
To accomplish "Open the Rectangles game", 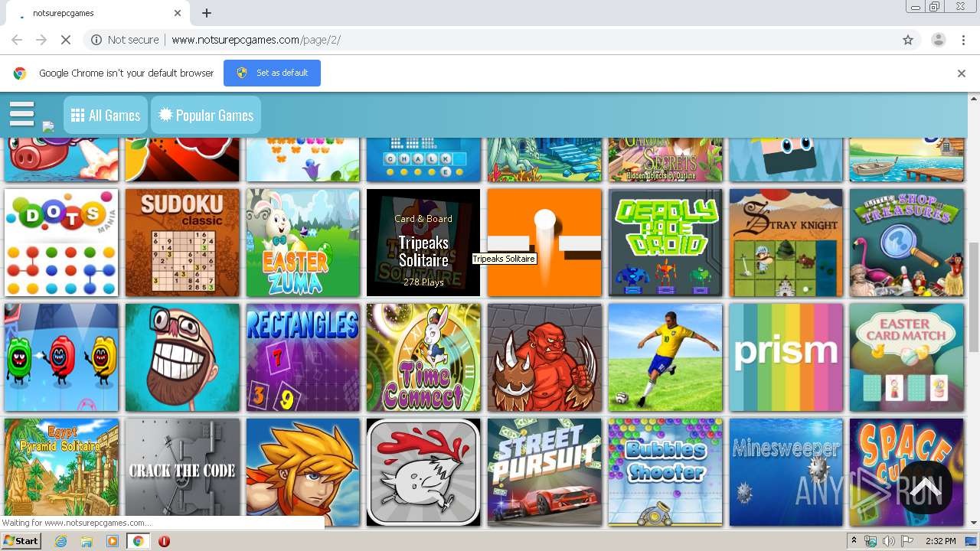I will pyautogui.click(x=302, y=357).
